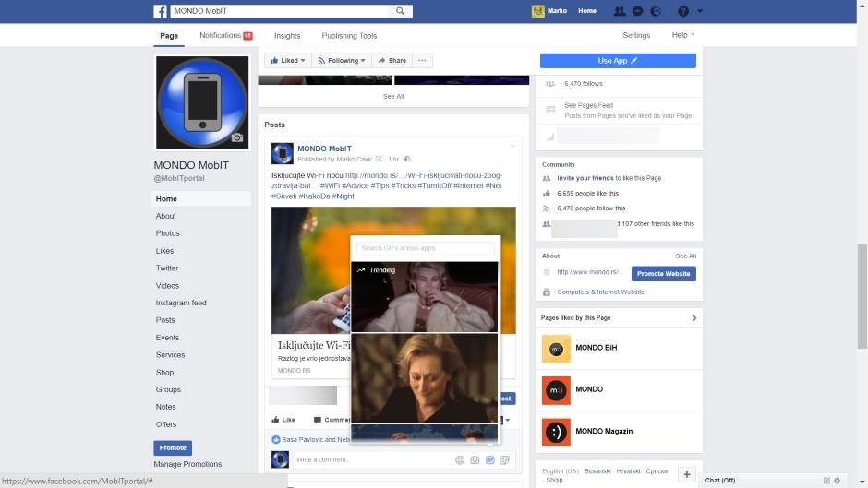Open Help dropdown menu
The height and width of the screenshot is (488, 868).
(683, 35)
